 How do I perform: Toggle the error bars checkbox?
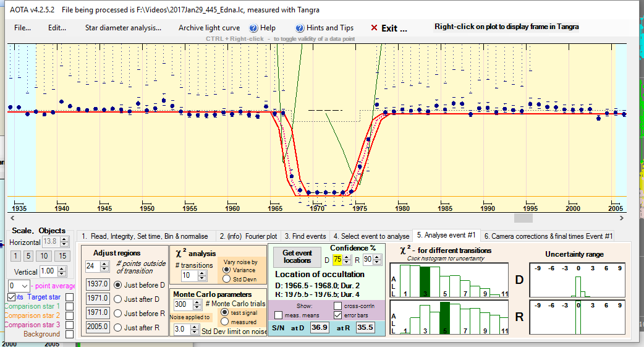(x=337, y=315)
